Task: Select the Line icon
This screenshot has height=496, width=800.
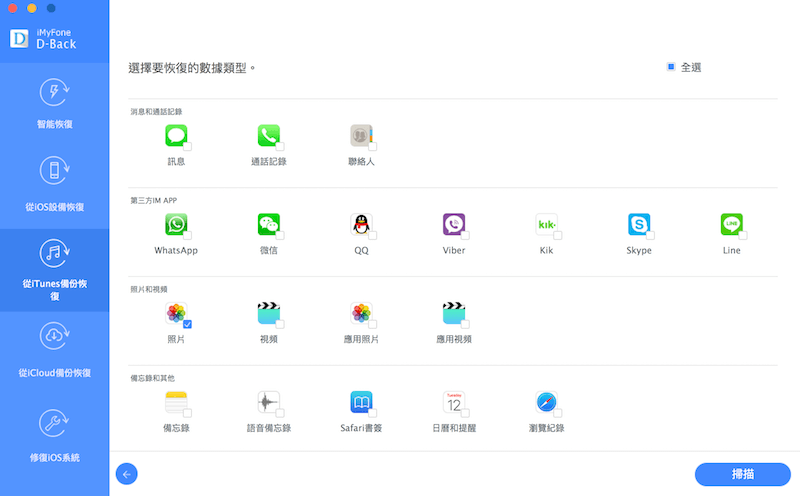Action: point(732,224)
